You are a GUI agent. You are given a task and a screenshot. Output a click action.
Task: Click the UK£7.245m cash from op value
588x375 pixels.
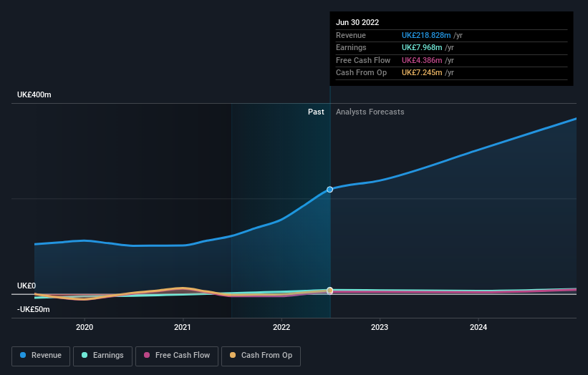(x=422, y=73)
